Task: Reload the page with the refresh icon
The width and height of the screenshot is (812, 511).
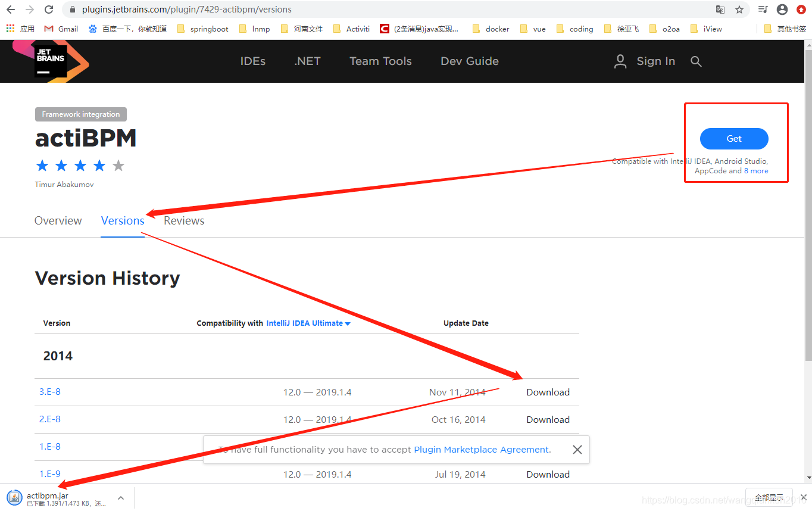Action: coord(49,10)
